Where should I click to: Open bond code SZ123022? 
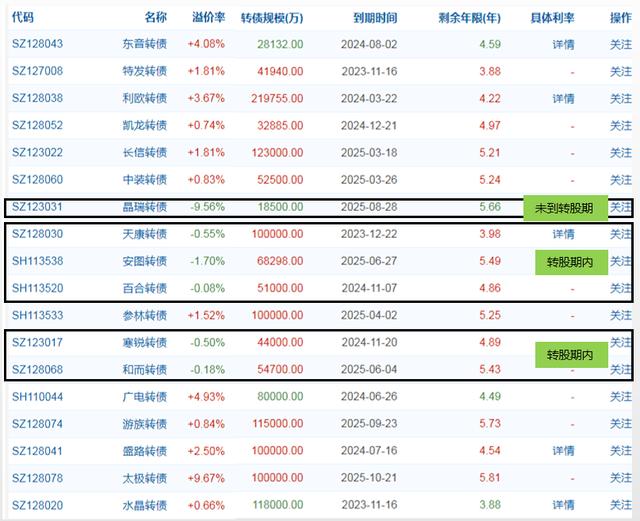point(38,152)
